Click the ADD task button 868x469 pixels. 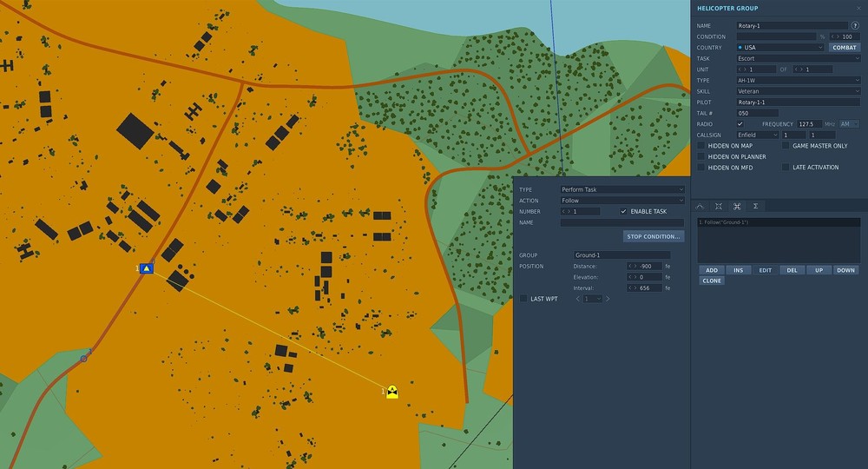(x=712, y=270)
